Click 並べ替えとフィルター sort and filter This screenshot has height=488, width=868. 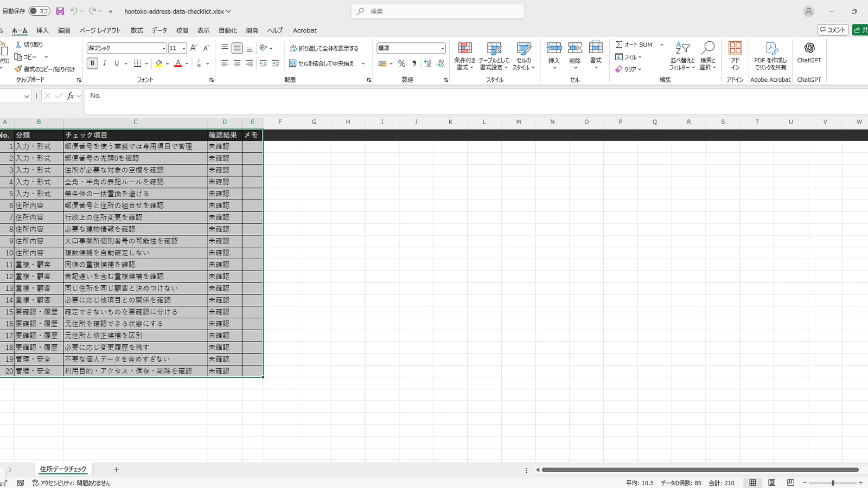(682, 56)
